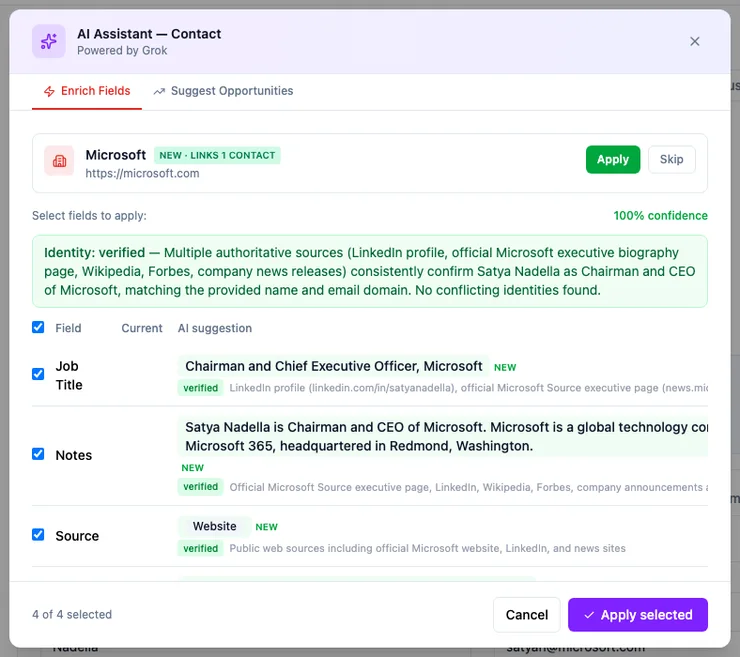Click the https://microsoft.com URL
Image resolution: width=740 pixels, height=657 pixels.
[x=142, y=173]
